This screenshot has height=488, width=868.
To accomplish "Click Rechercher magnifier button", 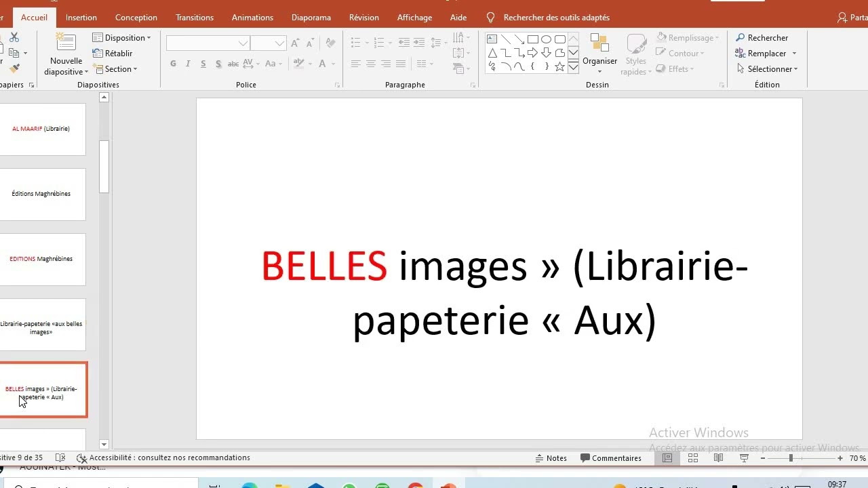I will click(x=762, y=38).
